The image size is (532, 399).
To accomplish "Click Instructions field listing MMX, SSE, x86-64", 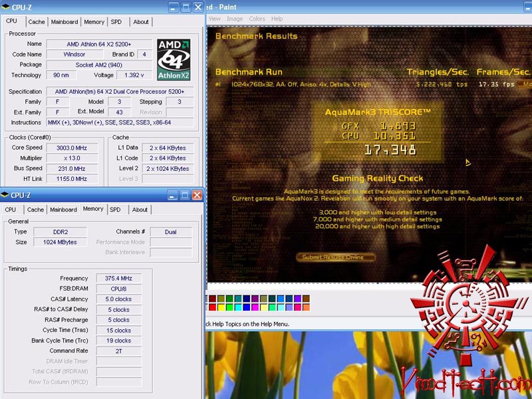I will pos(120,122).
